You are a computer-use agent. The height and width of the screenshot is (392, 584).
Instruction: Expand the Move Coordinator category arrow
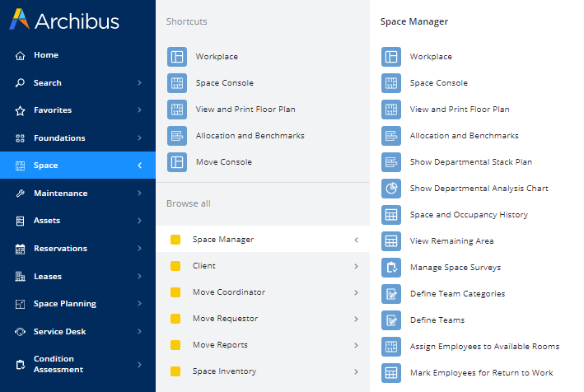356,292
